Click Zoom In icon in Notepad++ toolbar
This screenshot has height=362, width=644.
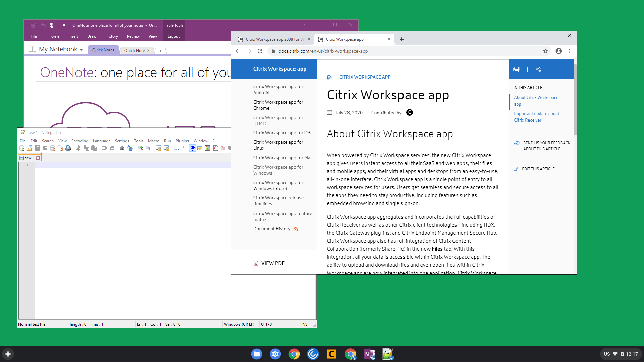tap(141, 148)
